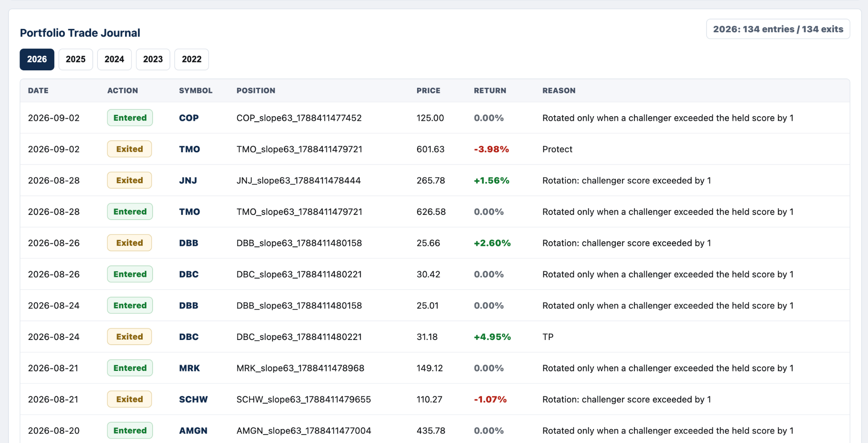Click the Entered badge in COP row
Image resolution: width=868 pixels, height=443 pixels.
click(x=130, y=118)
